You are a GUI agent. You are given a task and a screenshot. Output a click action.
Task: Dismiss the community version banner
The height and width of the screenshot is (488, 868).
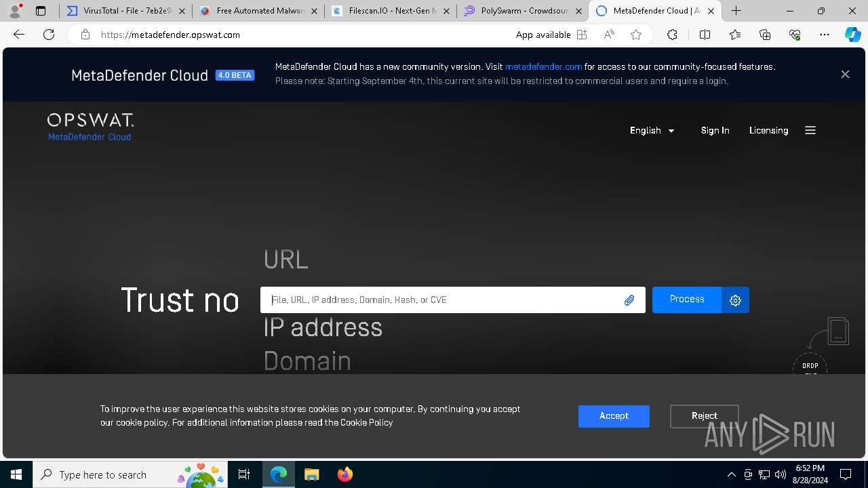pyautogui.click(x=845, y=75)
